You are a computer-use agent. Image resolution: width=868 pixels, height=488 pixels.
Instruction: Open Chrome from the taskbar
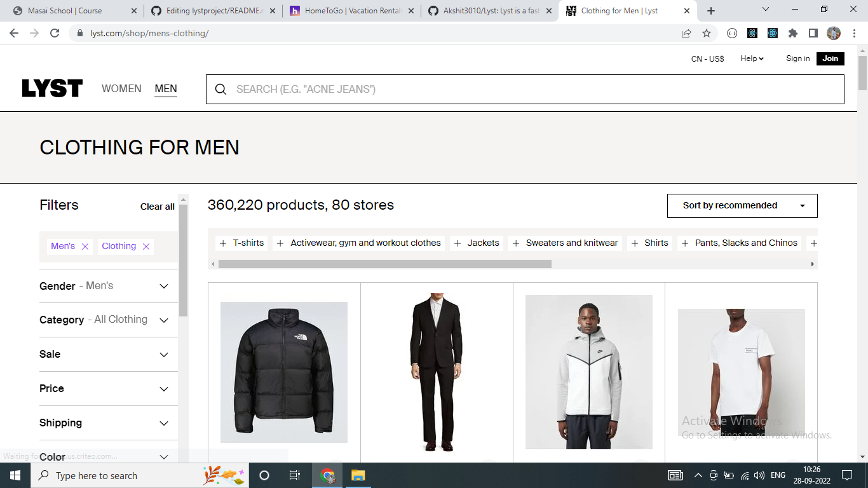point(328,475)
